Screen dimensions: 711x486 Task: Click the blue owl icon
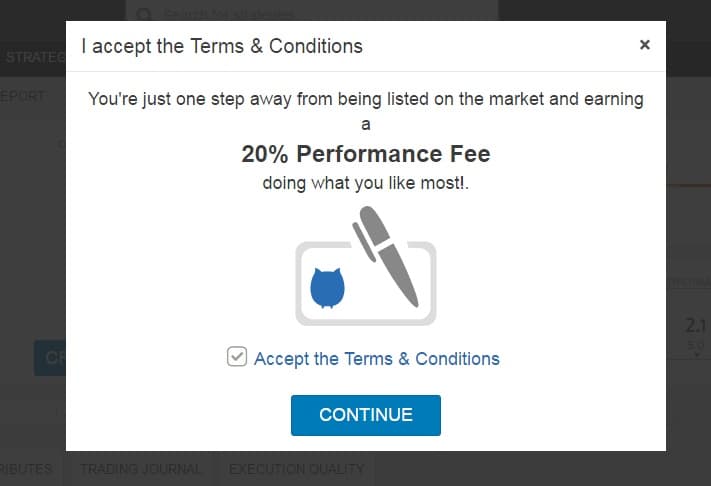(327, 287)
